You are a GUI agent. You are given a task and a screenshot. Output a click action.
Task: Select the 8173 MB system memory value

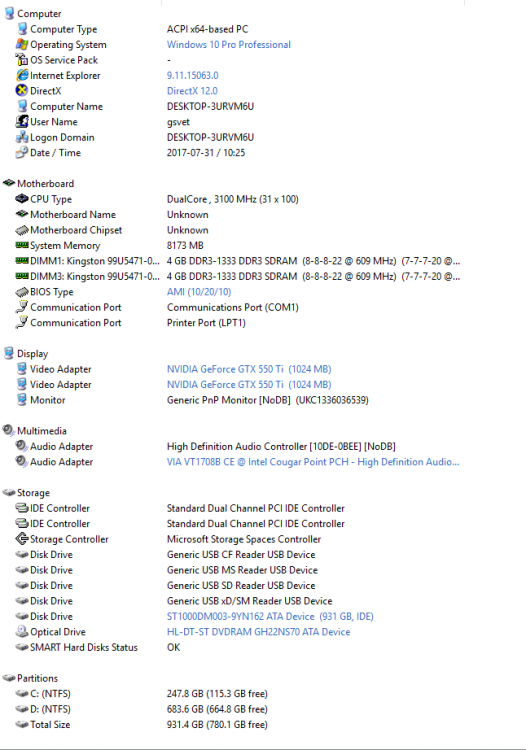click(185, 245)
